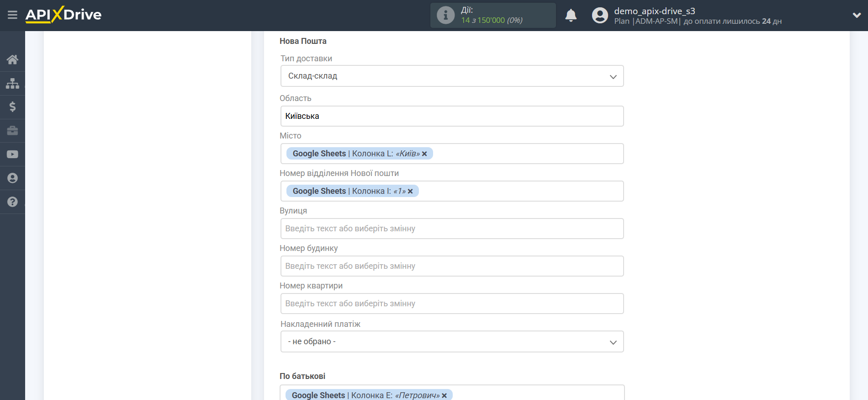
Task: Remove the Колонка L «Київ» tag
Action: point(424,154)
